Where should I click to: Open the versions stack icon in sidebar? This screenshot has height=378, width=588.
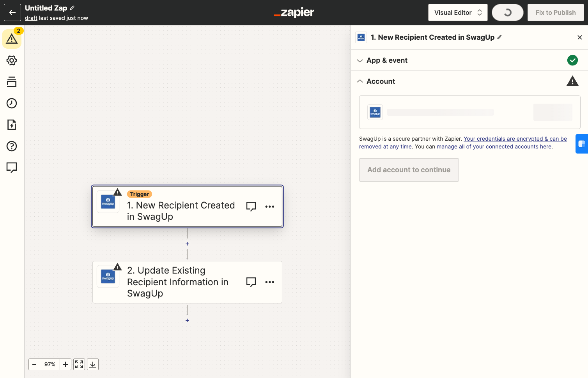pos(12,82)
